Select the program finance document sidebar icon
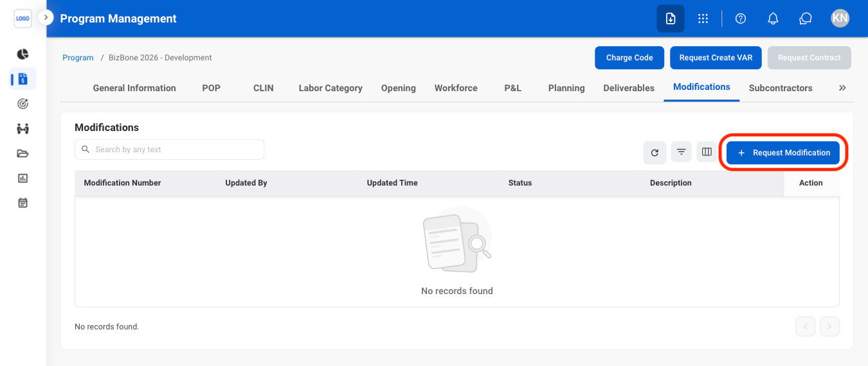This screenshot has height=366, width=868. click(x=23, y=79)
